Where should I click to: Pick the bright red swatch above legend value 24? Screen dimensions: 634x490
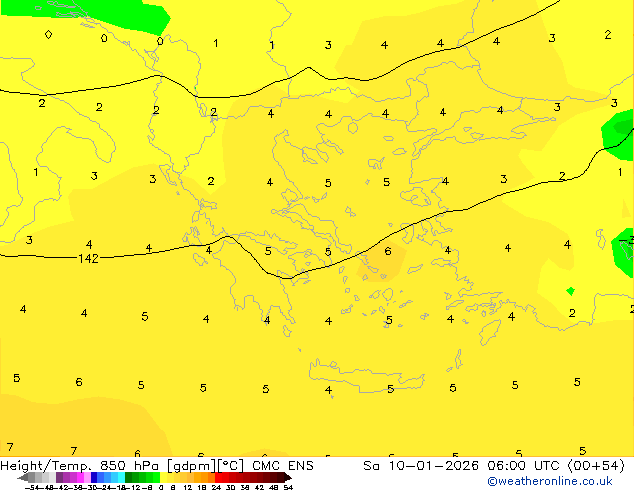pyautogui.click(x=218, y=478)
